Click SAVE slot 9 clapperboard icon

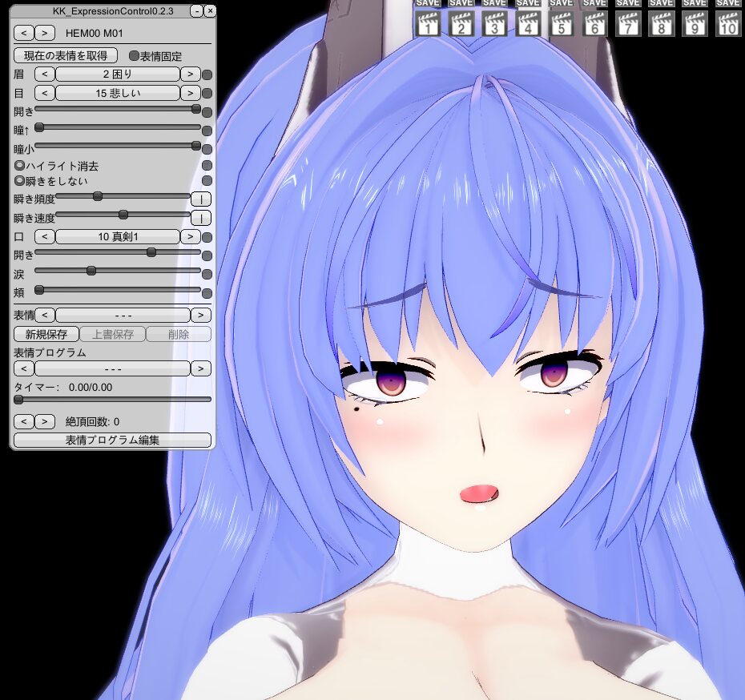[x=695, y=24]
